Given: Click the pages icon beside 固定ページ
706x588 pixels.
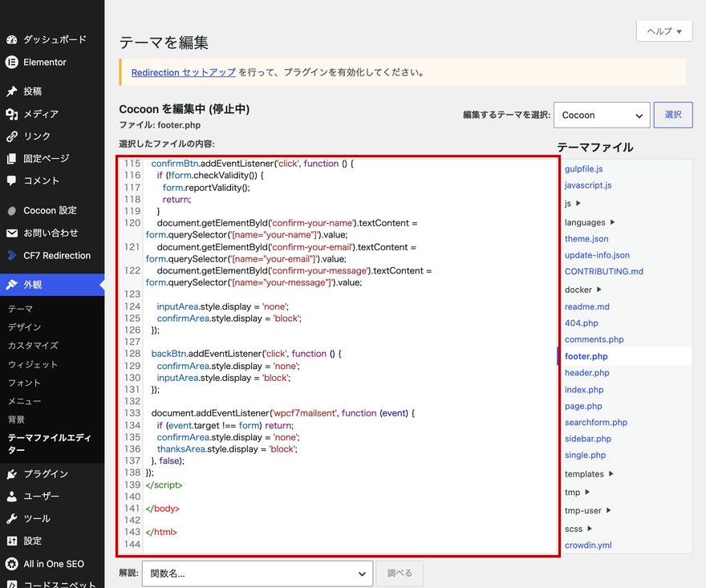Looking at the screenshot, I should (x=12, y=159).
